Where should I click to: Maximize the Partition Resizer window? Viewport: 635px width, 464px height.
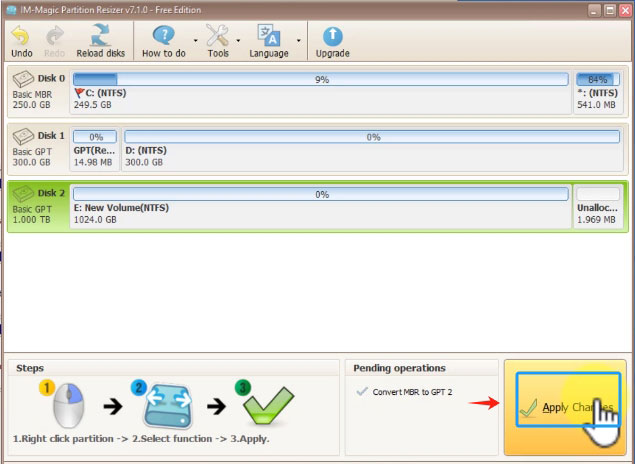pos(610,11)
